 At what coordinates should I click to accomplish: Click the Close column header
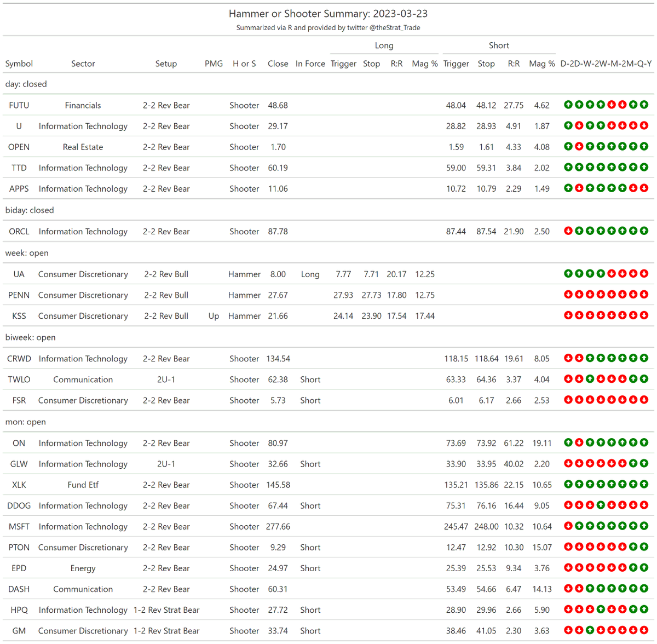278,64
